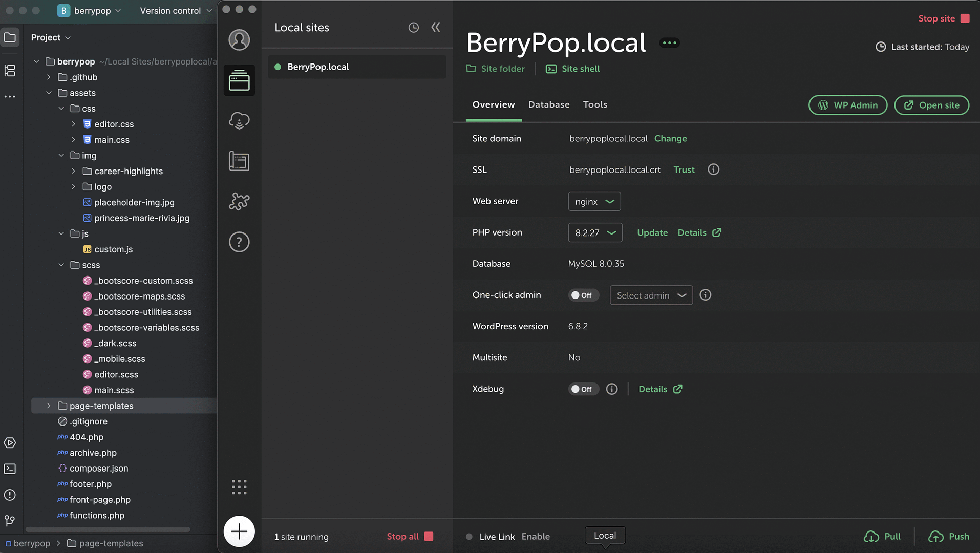Open the Connect cloud icon in sidebar
980x553 pixels.
point(239,121)
